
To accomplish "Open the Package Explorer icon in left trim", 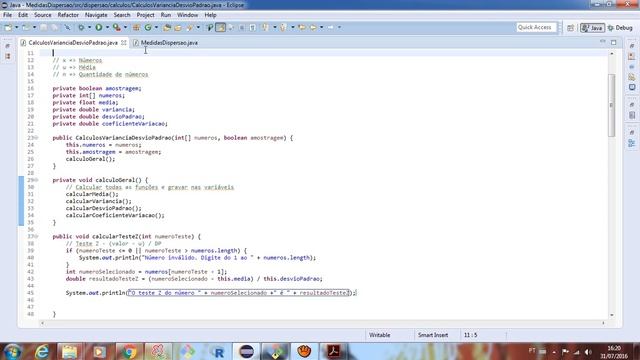I will pos(8,56).
